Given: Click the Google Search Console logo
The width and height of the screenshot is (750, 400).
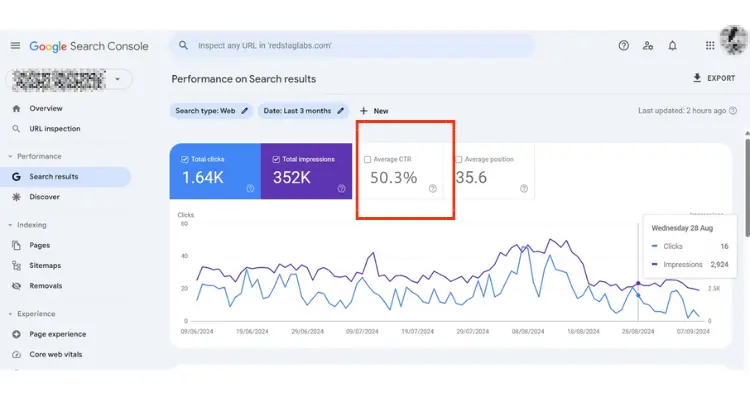Looking at the screenshot, I should click(x=89, y=46).
